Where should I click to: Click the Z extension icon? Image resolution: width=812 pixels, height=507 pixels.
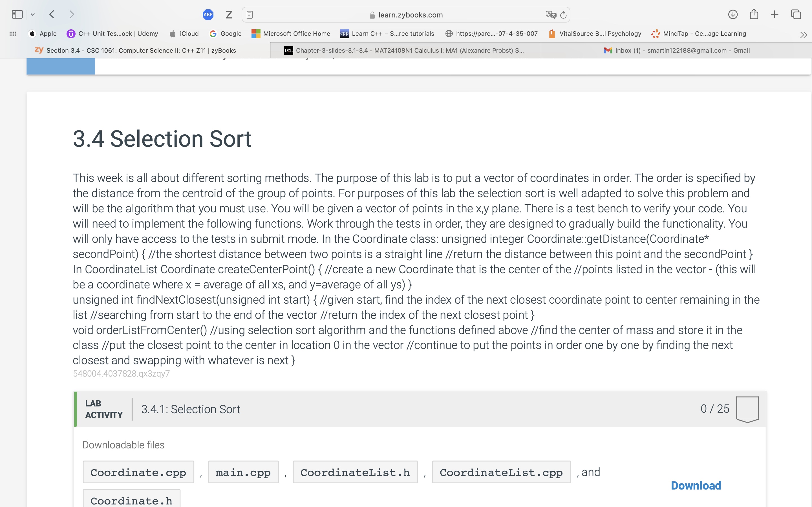[229, 14]
